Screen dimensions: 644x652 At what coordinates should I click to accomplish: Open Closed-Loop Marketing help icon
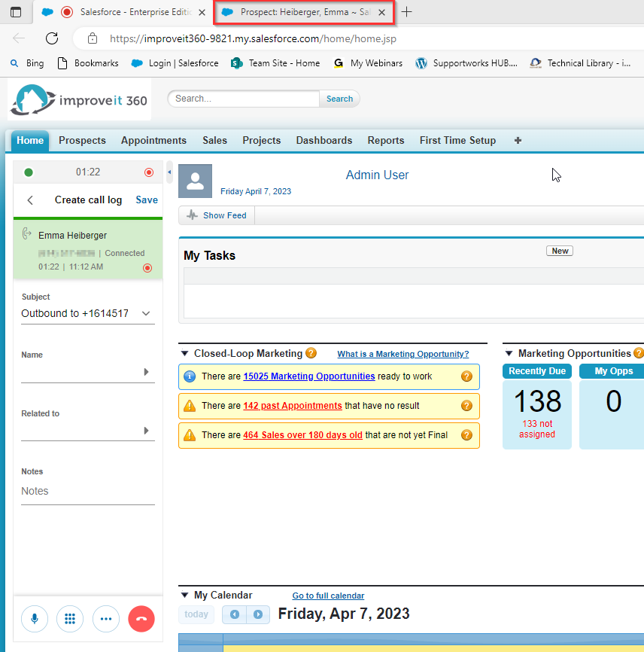point(311,353)
